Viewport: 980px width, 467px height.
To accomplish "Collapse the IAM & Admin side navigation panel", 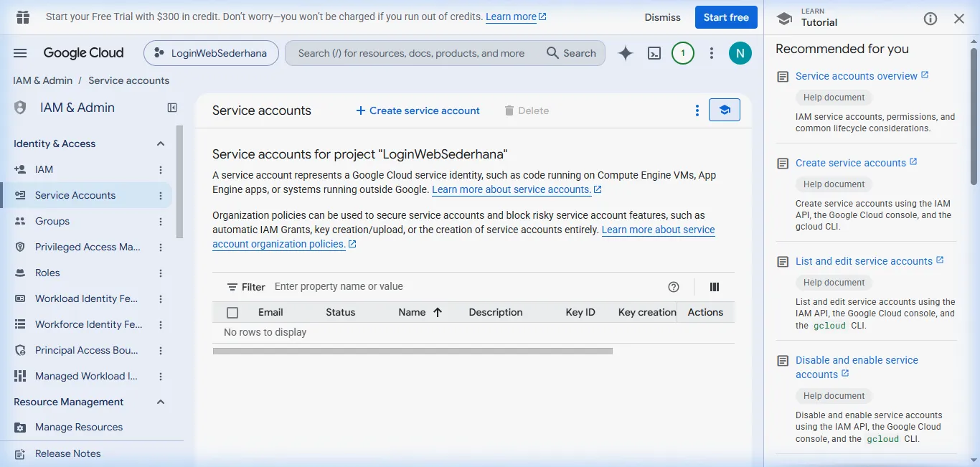I will point(172,108).
